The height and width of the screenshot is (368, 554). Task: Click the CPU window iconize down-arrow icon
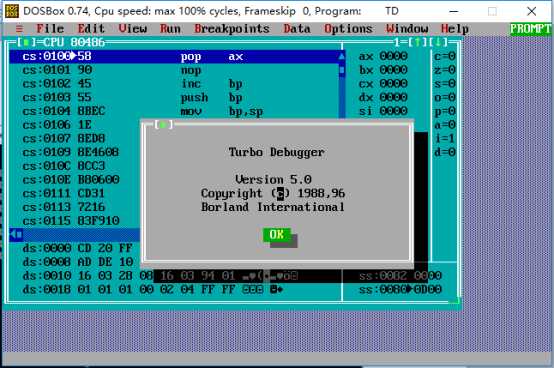coord(438,42)
